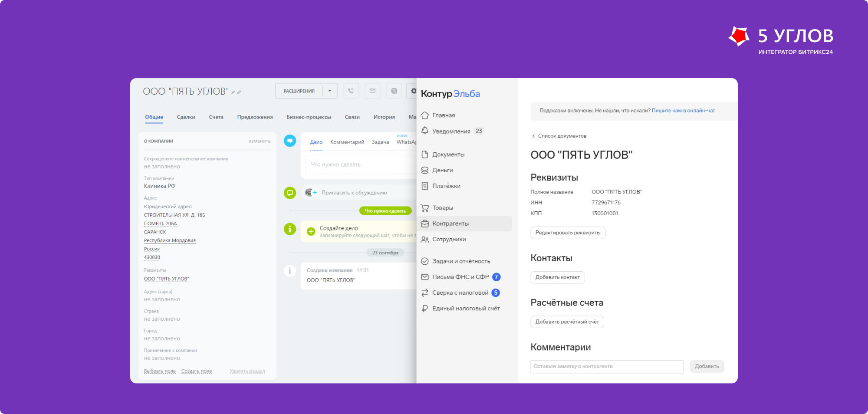Open the Пишите нам в онлайн-чат link
Viewport: 868px width, 414px height.
683,111
